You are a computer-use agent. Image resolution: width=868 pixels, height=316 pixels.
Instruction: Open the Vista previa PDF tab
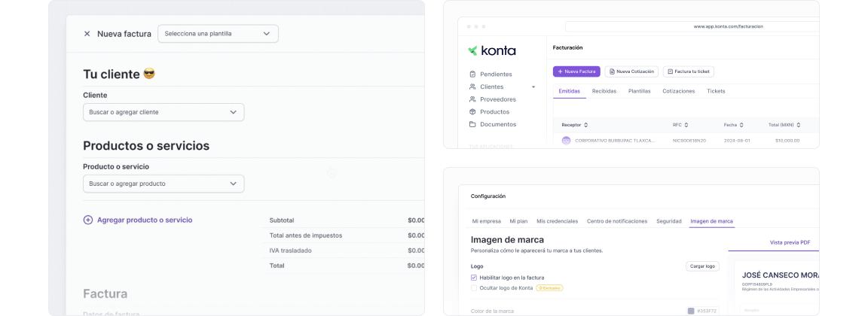pyautogui.click(x=790, y=242)
